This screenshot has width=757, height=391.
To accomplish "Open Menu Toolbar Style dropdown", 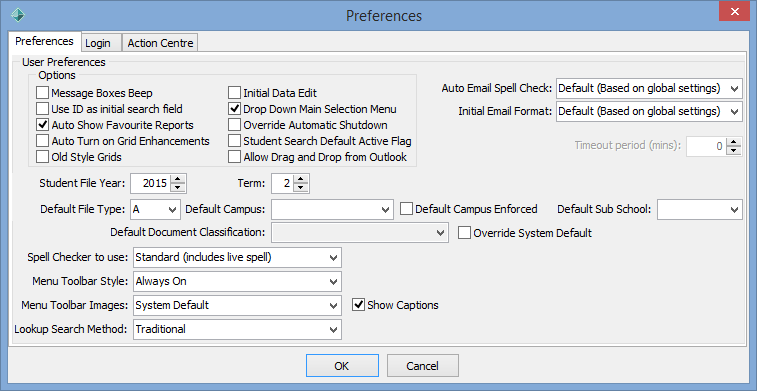I will pos(237,281).
